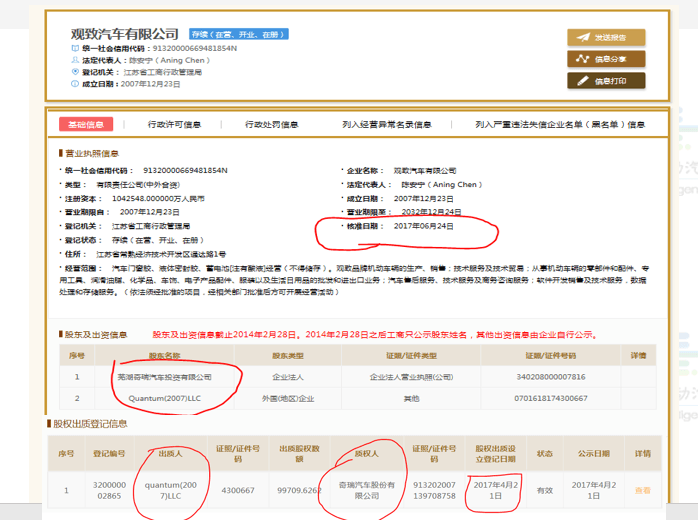Click the pledged equity amount 99709.6262
This screenshot has width=698, height=520.
coord(299,490)
